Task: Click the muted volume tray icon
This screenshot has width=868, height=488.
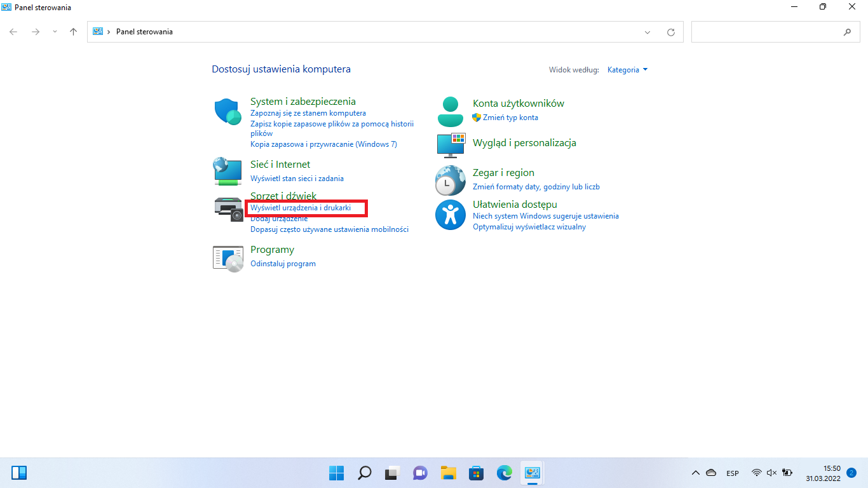Action: [x=772, y=473]
